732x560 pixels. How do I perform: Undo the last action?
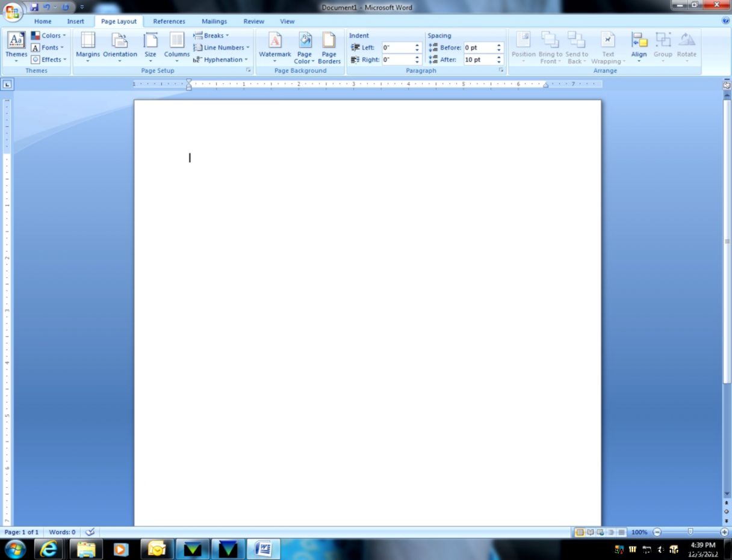click(x=47, y=7)
